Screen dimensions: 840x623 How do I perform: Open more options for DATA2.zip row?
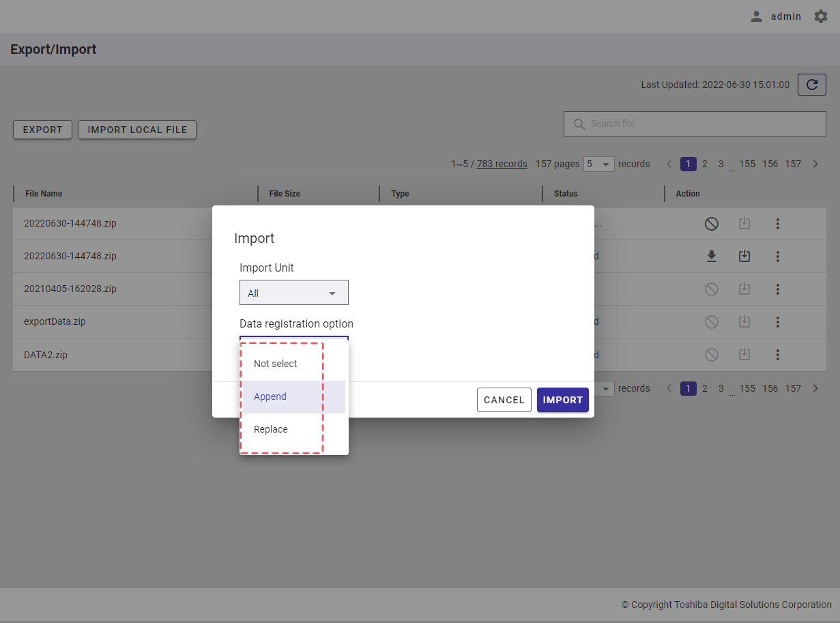[777, 355]
